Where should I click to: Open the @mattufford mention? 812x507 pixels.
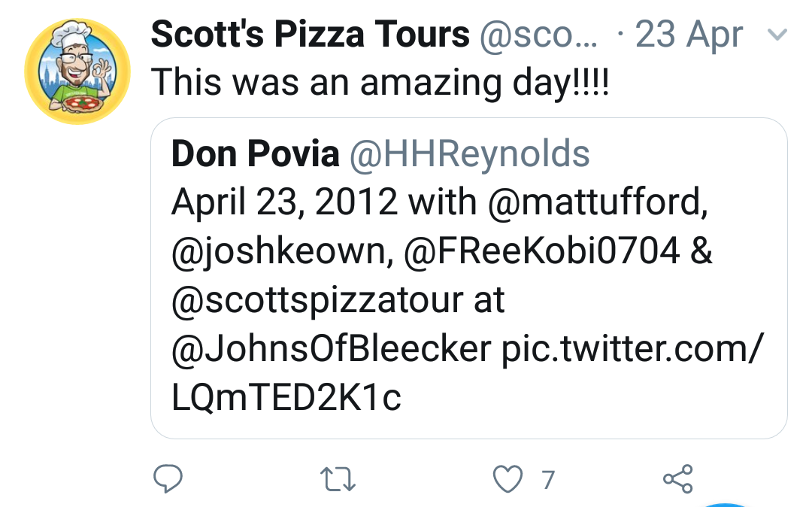[x=598, y=202]
